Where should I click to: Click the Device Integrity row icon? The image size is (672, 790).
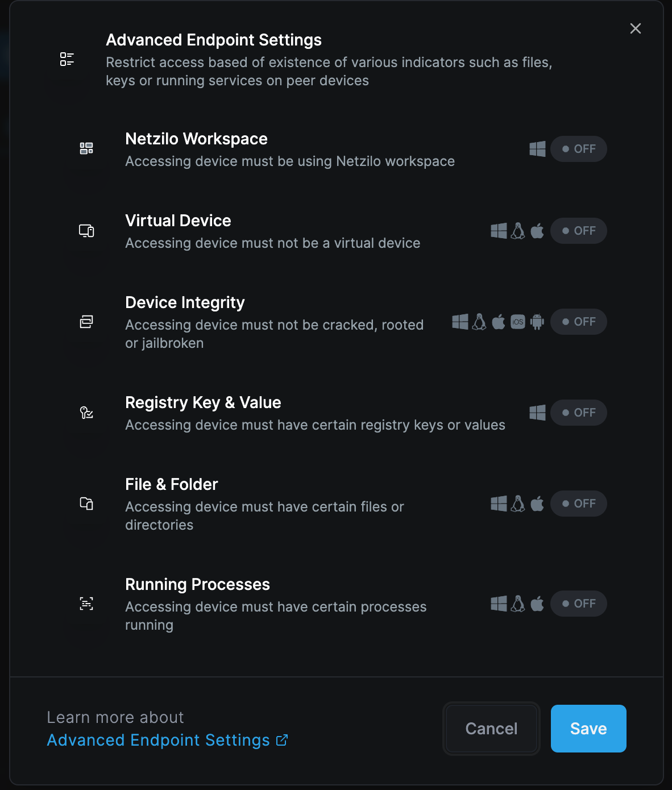[x=86, y=321]
